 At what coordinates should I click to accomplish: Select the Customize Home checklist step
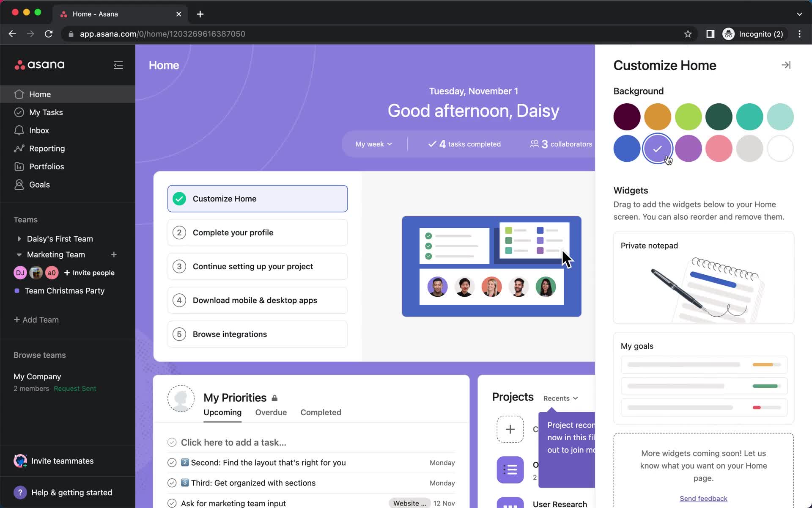[258, 199]
